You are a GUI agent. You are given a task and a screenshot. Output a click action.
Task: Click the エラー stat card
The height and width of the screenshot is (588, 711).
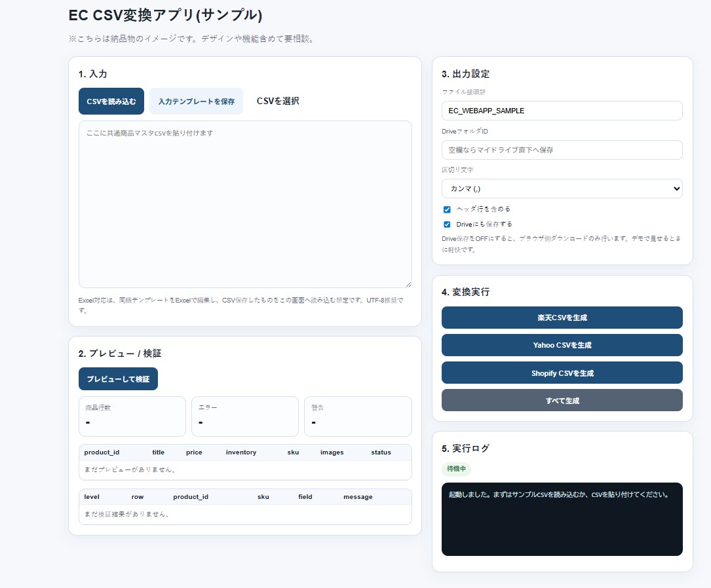(245, 416)
